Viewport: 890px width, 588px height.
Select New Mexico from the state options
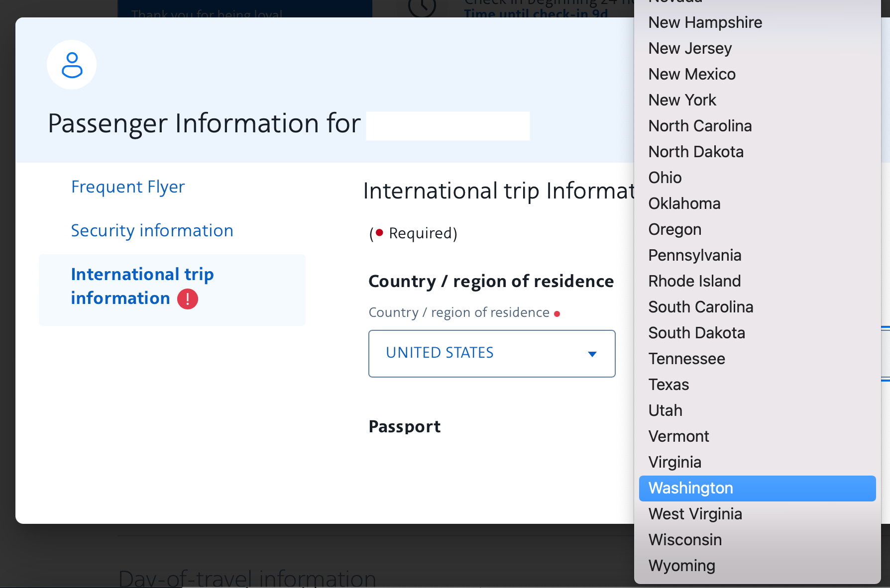coord(692,74)
